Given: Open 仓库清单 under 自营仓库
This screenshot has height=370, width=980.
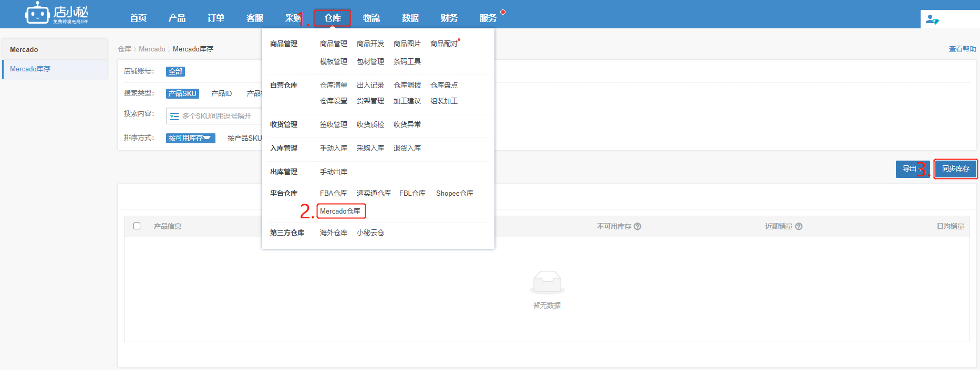Looking at the screenshot, I should tap(334, 85).
